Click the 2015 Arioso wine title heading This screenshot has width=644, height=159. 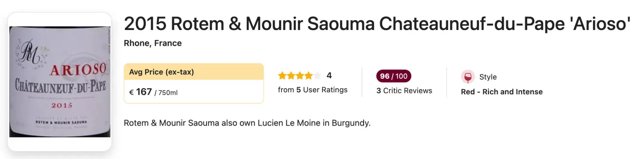click(x=377, y=24)
